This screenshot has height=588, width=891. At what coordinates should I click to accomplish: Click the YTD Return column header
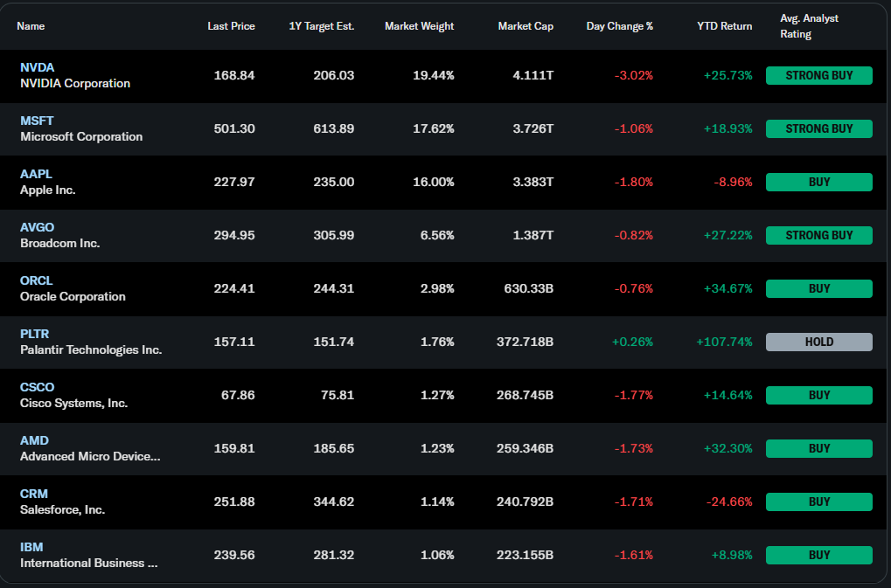click(725, 26)
